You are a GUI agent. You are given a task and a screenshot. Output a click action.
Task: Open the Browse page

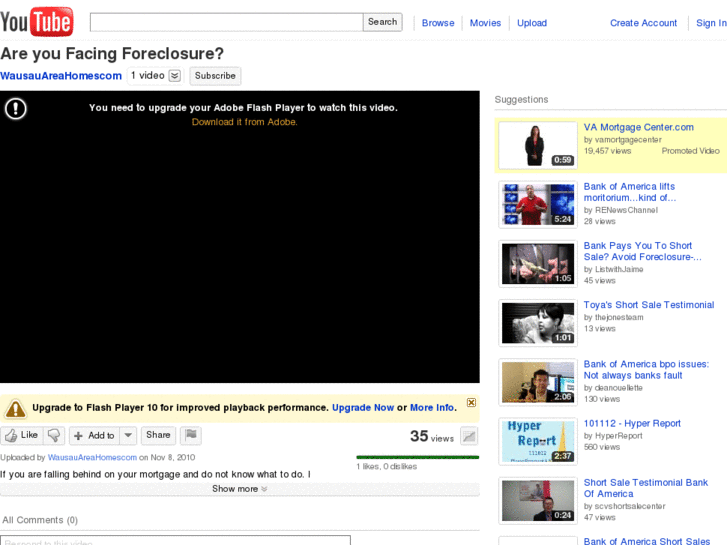[x=438, y=23]
